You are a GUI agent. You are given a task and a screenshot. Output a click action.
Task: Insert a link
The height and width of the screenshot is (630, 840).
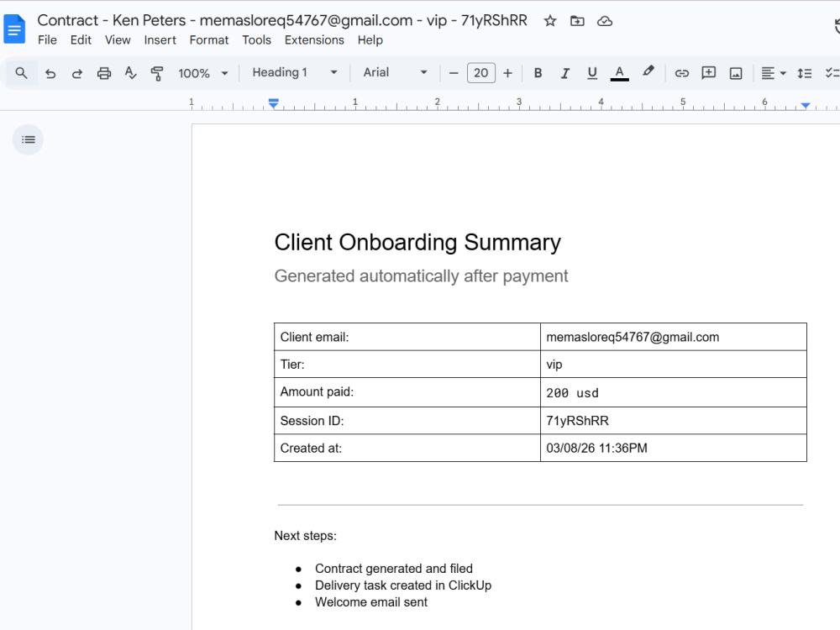pyautogui.click(x=681, y=73)
